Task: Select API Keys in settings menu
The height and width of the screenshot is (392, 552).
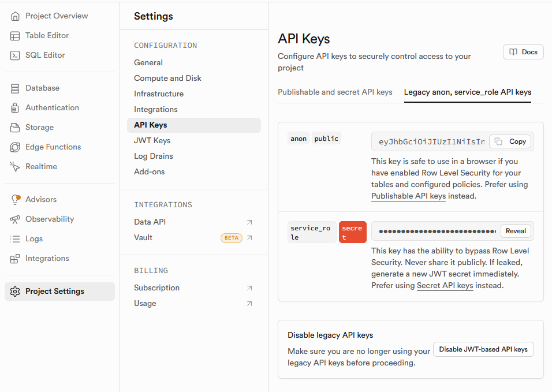Action: pos(193,125)
